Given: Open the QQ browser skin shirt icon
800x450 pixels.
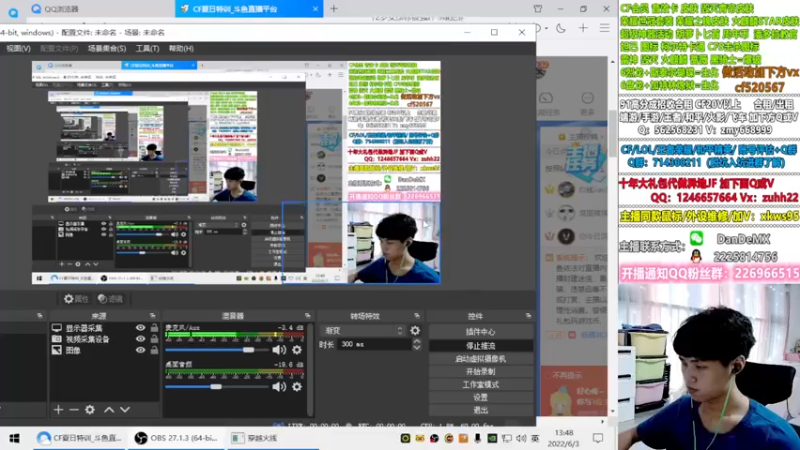Looking at the screenshot, I should coord(538,9).
